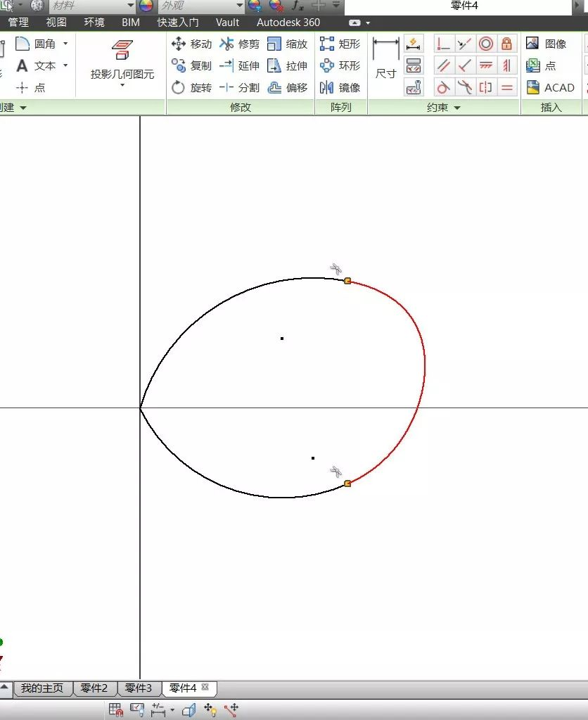Toggle the fix lock constraint

(506, 44)
